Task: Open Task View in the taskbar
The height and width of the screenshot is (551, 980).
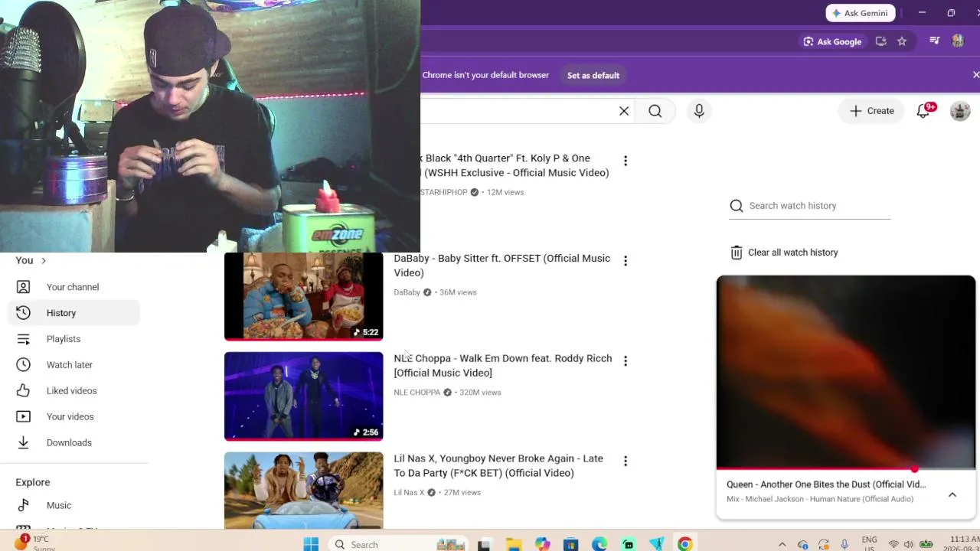Action: coord(484,544)
